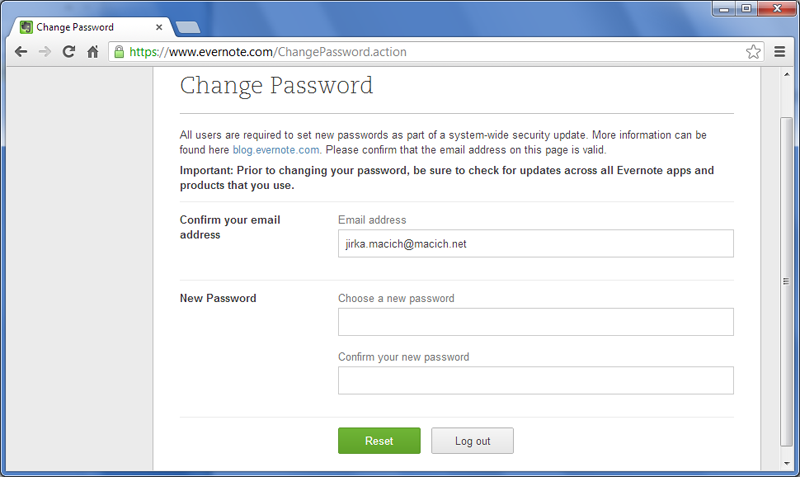Click the scrollbar down arrow
800x477 pixels.
(x=786, y=468)
